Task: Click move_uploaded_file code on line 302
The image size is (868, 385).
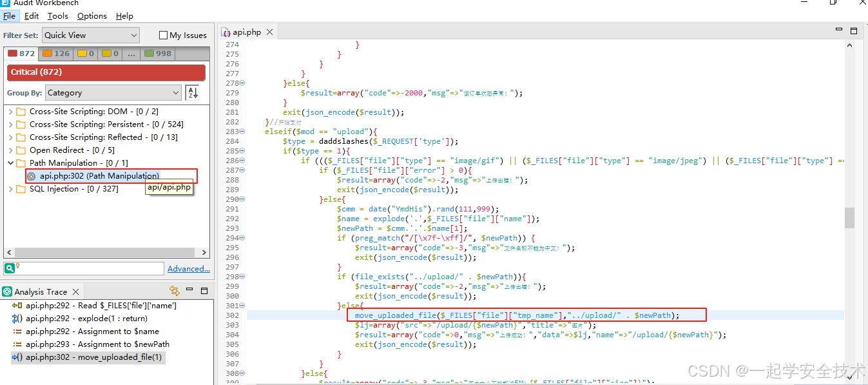Action: (517, 315)
